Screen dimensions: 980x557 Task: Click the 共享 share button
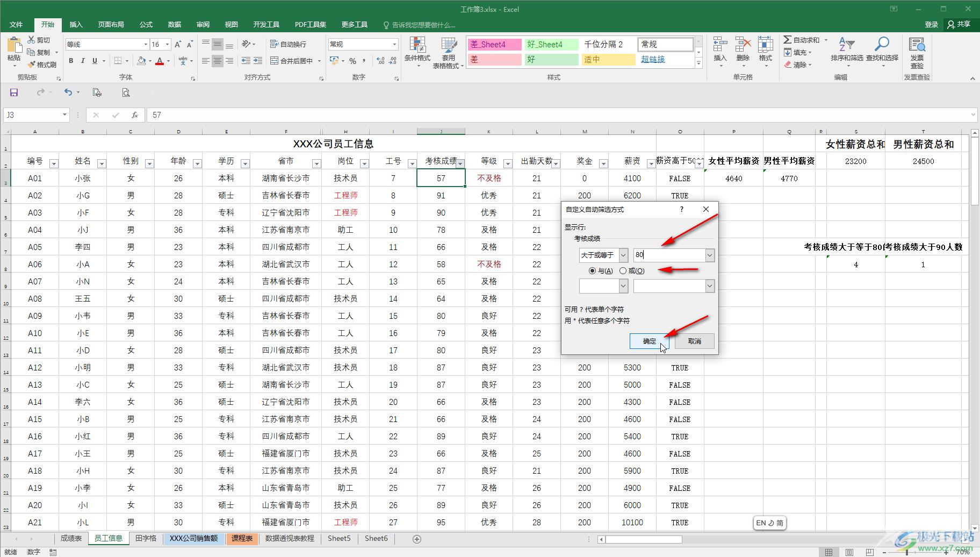(959, 24)
